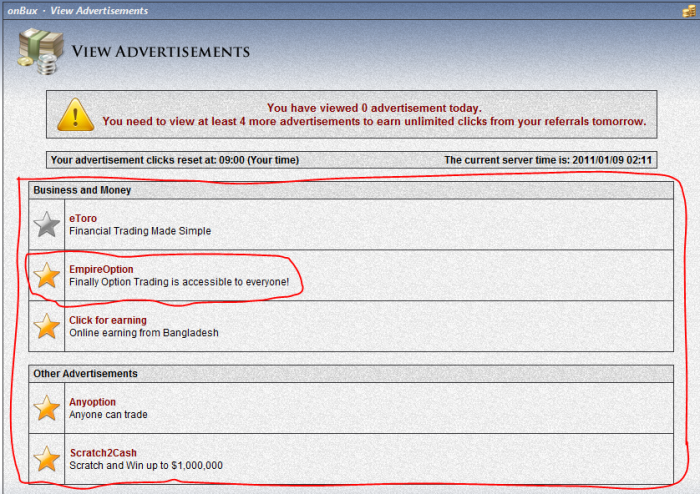This screenshot has height=494, width=700.
Task: Click 'Online earning from Bangladesh' description
Action: click(144, 332)
